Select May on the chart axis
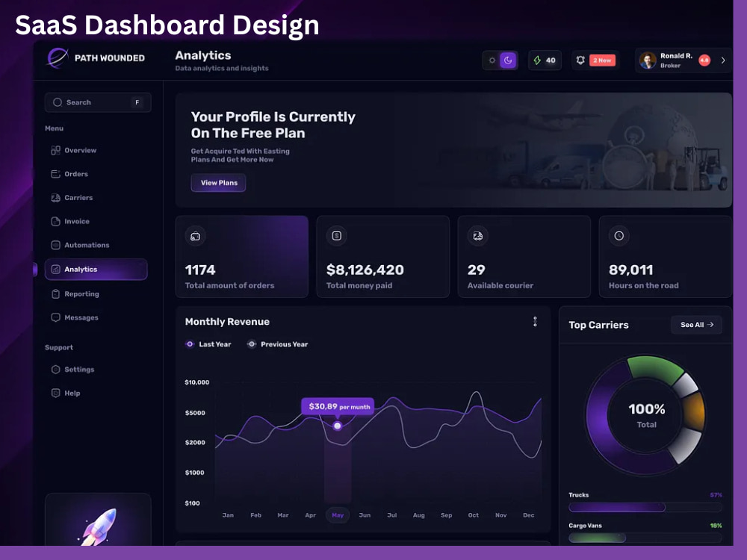The height and width of the screenshot is (560, 747). point(338,515)
